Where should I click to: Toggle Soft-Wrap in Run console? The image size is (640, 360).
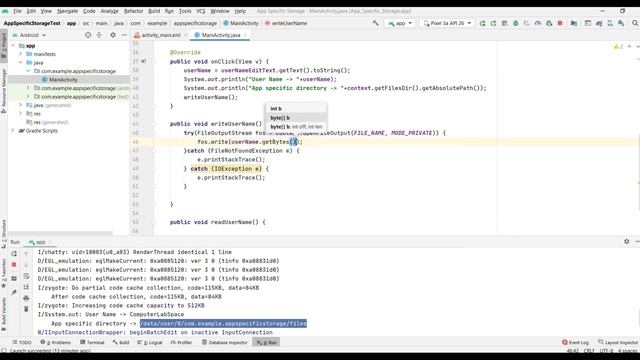(26, 276)
